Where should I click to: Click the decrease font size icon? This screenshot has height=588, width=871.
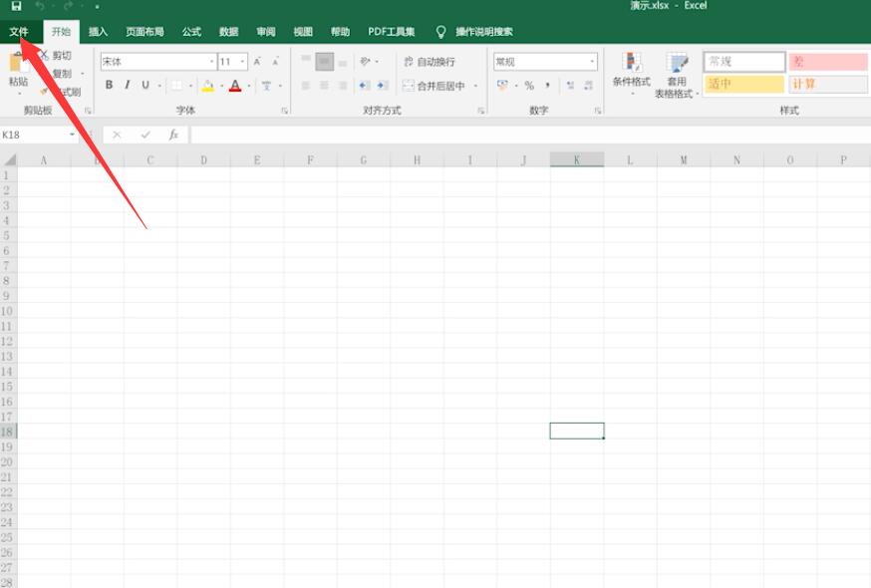coord(275,62)
